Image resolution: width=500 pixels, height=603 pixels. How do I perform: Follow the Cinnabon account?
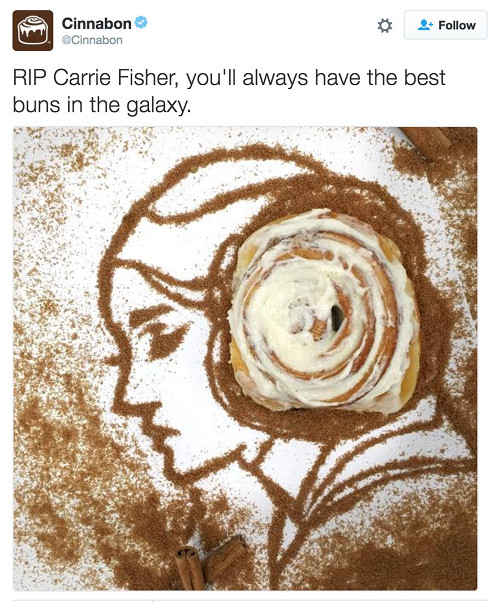[445, 25]
